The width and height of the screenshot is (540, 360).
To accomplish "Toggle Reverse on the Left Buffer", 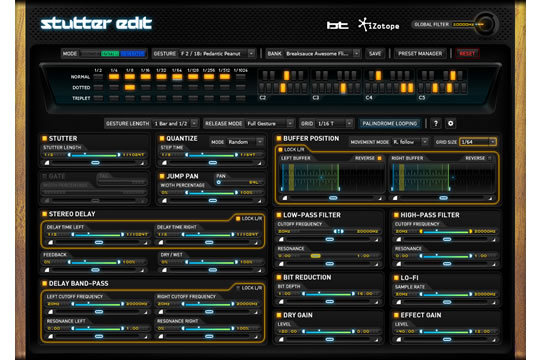I will point(379,158).
